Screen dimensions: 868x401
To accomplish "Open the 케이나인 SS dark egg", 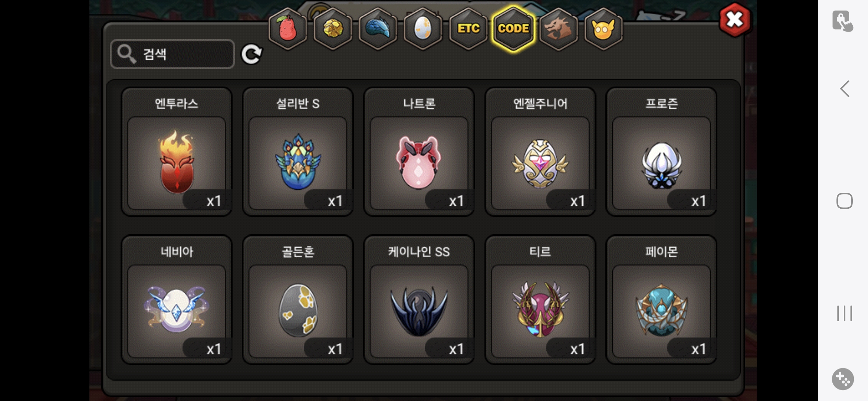I will pos(419,300).
